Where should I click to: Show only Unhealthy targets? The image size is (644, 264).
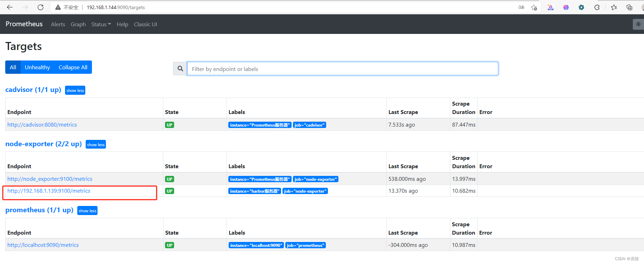[37, 67]
